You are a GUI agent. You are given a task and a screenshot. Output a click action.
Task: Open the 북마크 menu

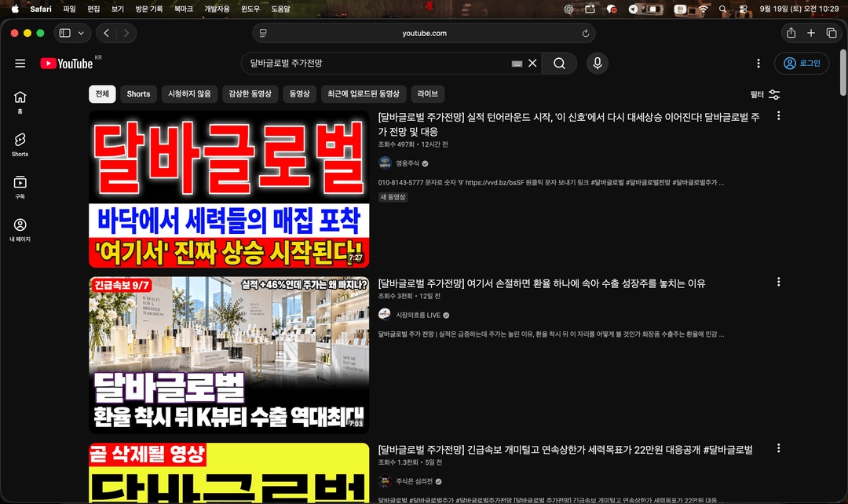pyautogui.click(x=183, y=9)
